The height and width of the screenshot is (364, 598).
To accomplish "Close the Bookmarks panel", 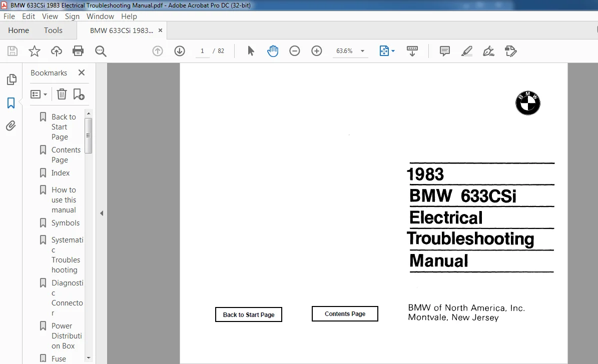I will click(82, 72).
